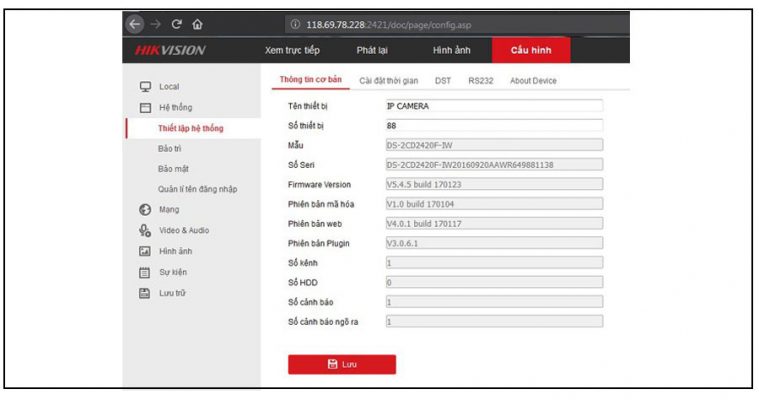
Task: Select the Local monitor icon in the sidebar
Action: (x=144, y=87)
